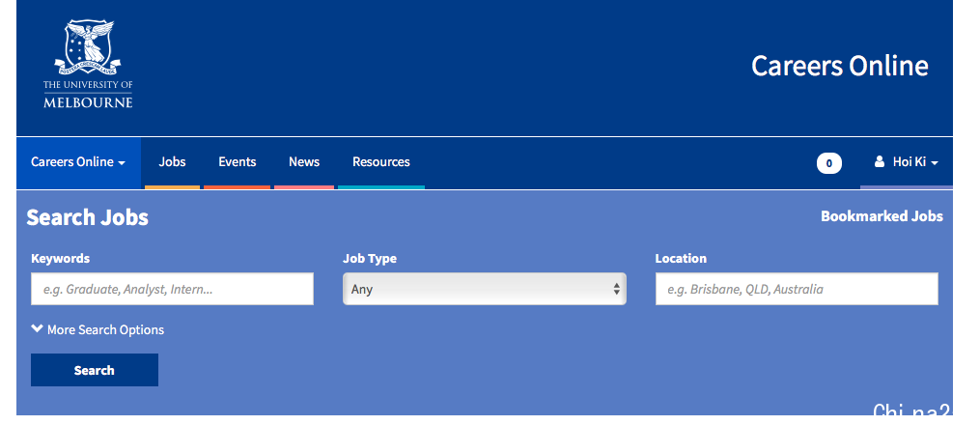Viewport: 980px width, 425px height.
Task: Focus the Location input field
Action: pos(797,289)
